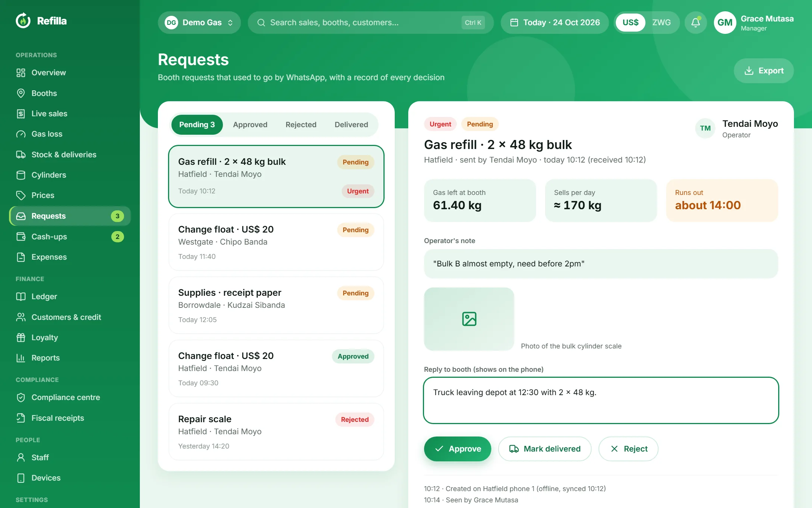812x508 pixels.
Task: Switch to the Rejected tab
Action: pos(301,125)
